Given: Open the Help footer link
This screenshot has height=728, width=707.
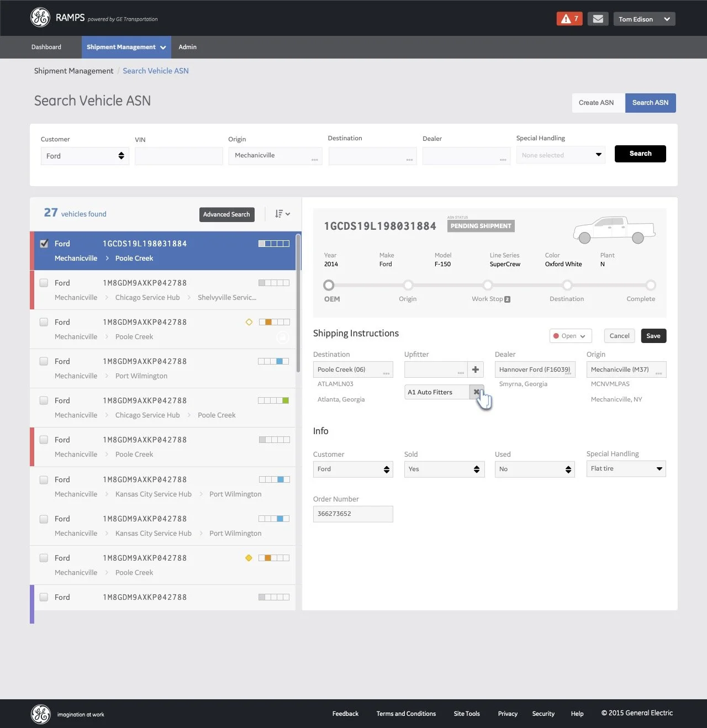Looking at the screenshot, I should click(x=577, y=714).
